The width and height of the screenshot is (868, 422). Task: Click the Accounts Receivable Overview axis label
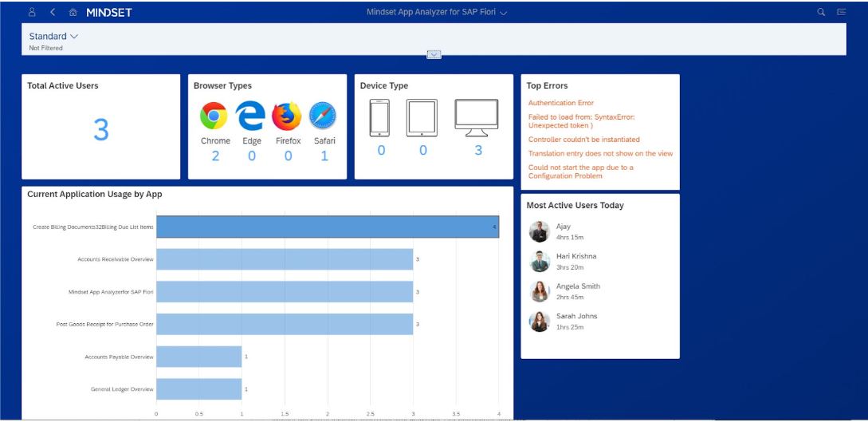coord(115,259)
